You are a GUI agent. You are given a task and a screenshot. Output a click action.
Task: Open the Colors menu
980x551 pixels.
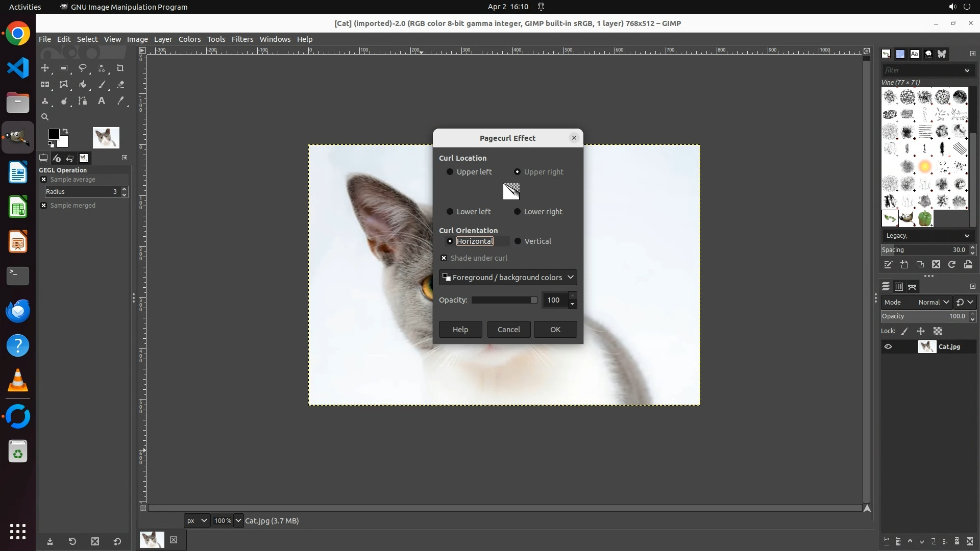point(189,39)
